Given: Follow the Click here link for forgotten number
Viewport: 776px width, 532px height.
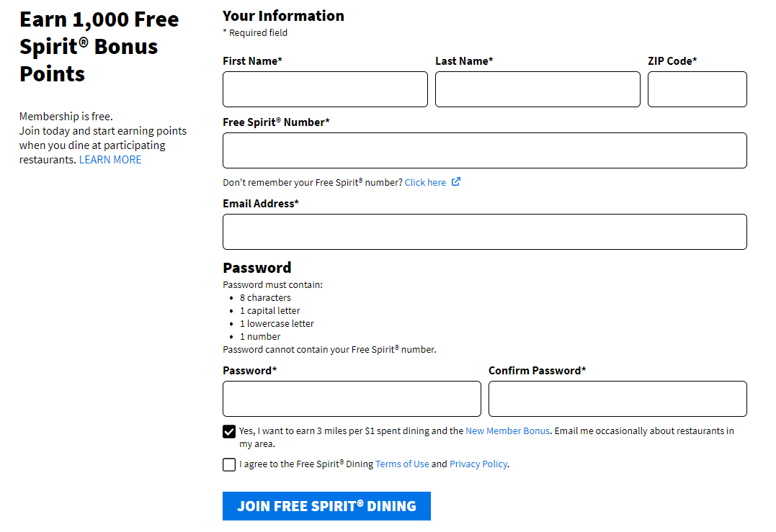Looking at the screenshot, I should [425, 182].
